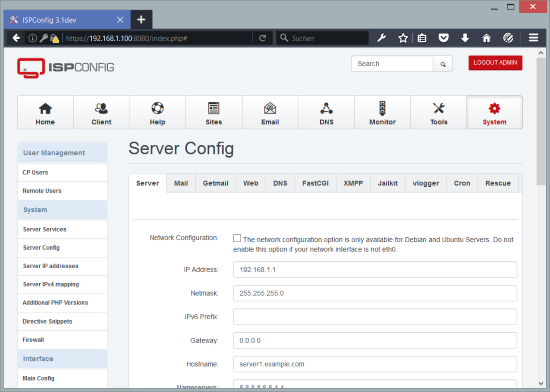Click the page vertical scrollbar thumb
This screenshot has height=392, width=550.
(541, 121)
